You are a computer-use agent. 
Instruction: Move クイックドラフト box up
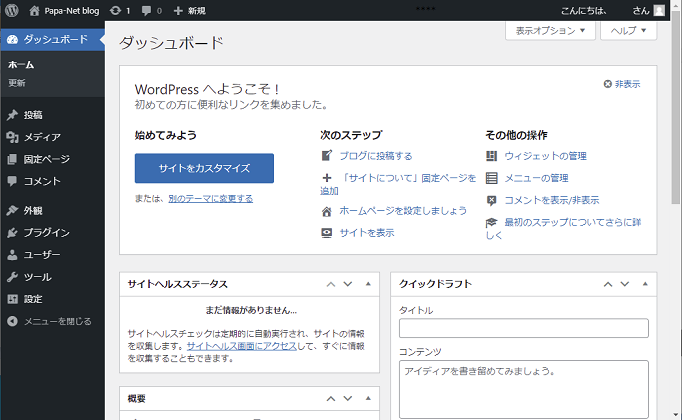click(x=608, y=284)
